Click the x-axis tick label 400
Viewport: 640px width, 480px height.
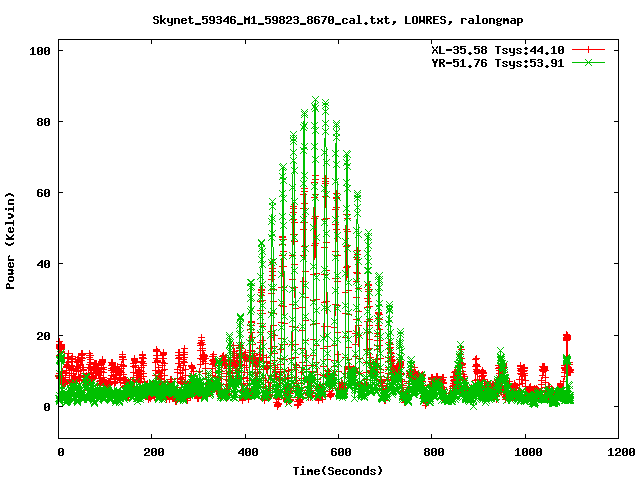pyautogui.click(x=247, y=452)
